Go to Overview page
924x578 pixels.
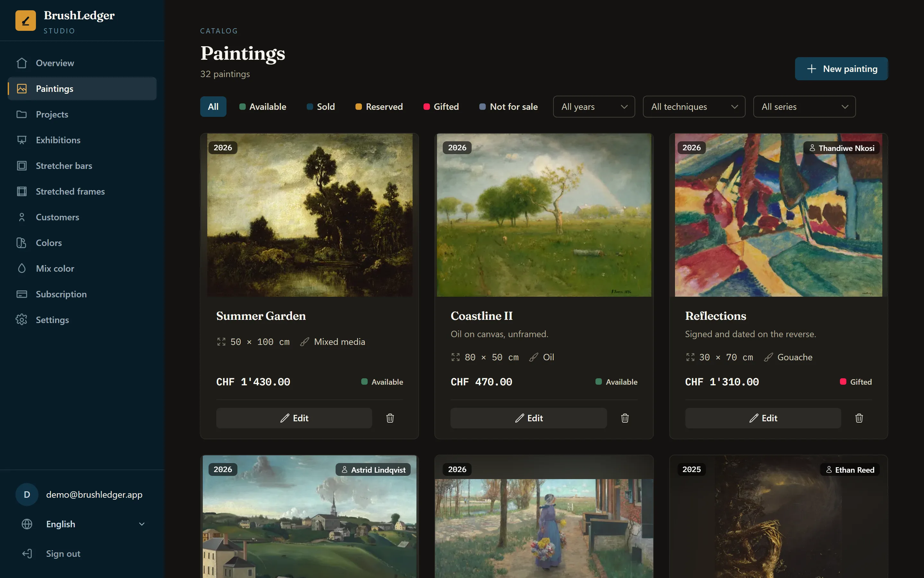[82, 63]
